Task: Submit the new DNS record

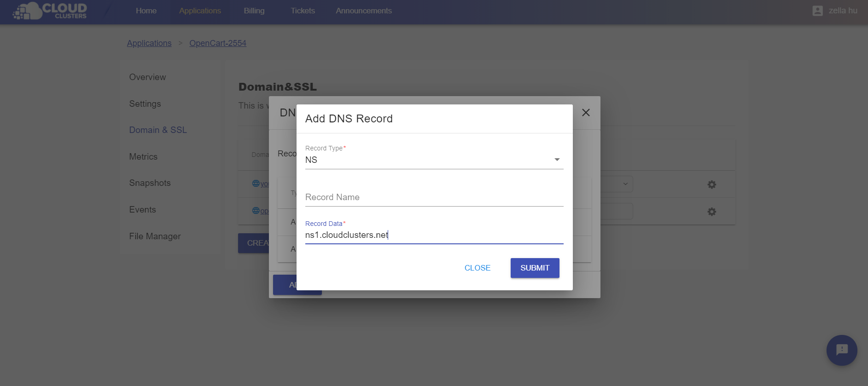Action: tap(535, 268)
